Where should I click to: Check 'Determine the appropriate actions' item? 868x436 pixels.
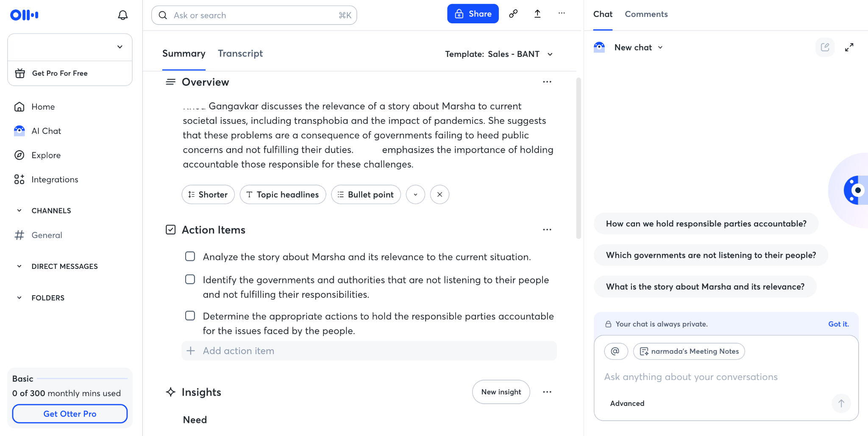190,316
